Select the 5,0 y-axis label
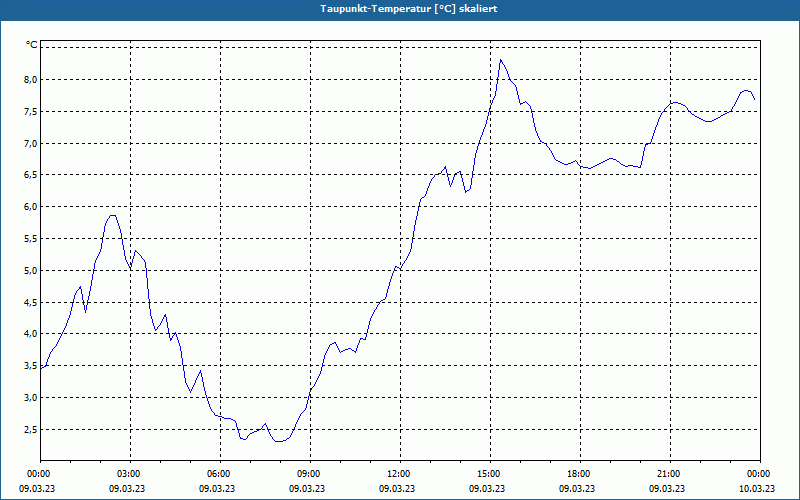Image resolution: width=800 pixels, height=500 pixels. tap(30, 270)
